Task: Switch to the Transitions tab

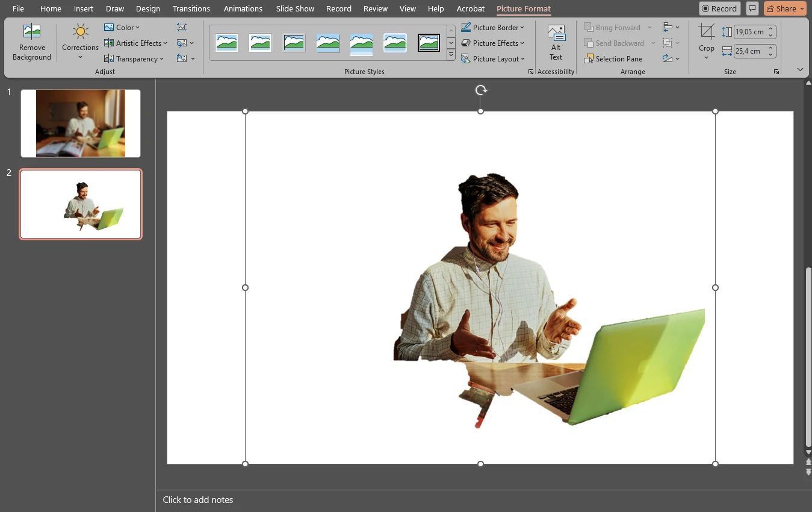Action: (191, 8)
